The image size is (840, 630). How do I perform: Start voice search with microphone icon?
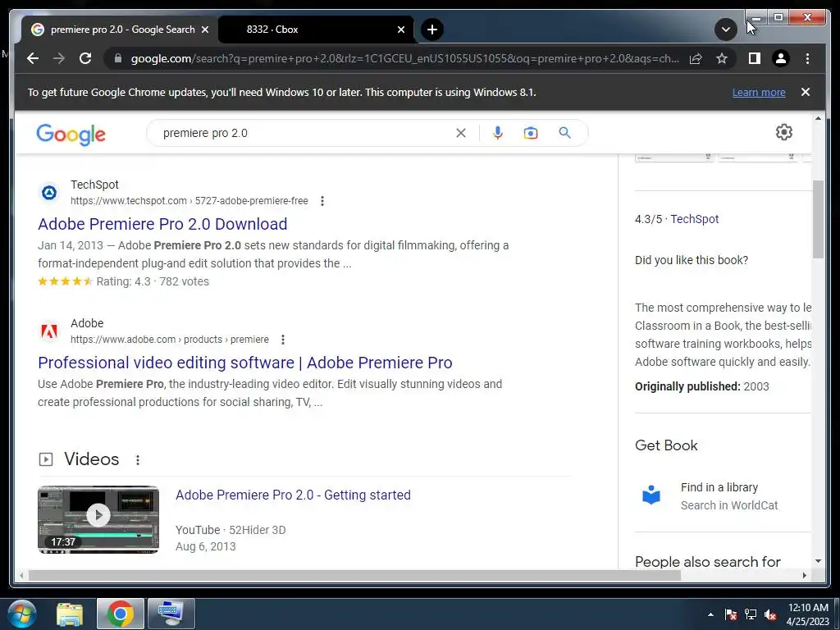(x=498, y=133)
